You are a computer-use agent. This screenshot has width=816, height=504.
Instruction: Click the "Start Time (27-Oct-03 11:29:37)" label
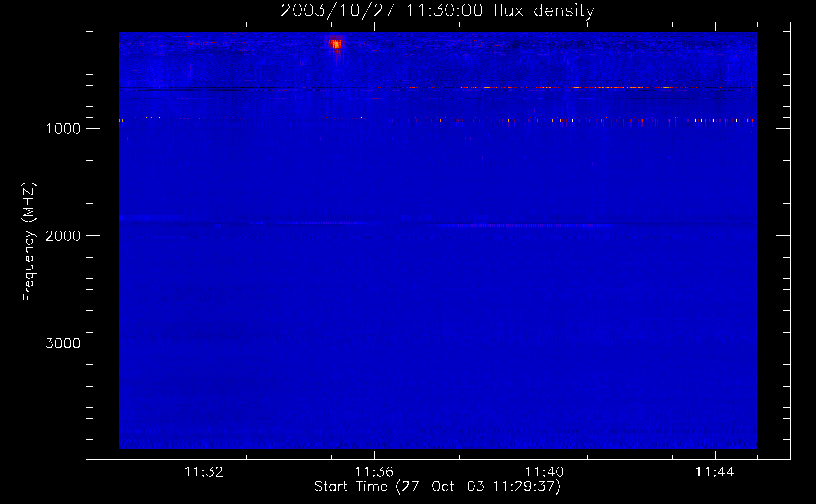point(437,487)
